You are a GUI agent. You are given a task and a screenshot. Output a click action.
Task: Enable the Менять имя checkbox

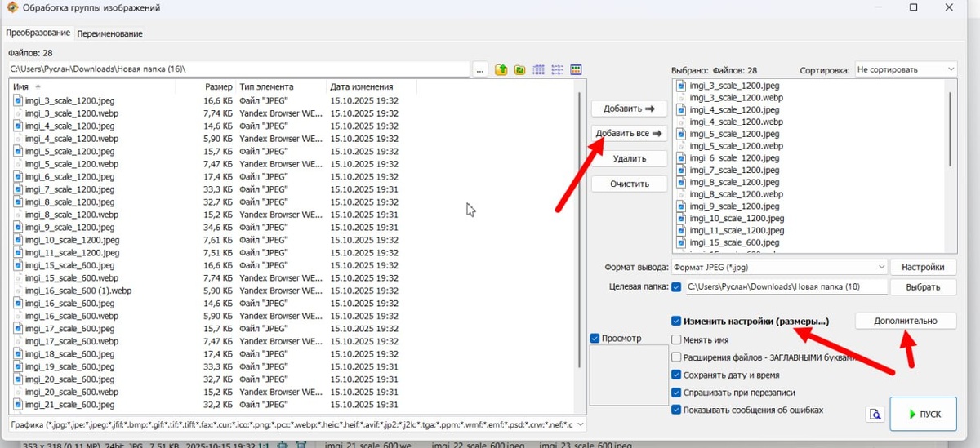[676, 339]
